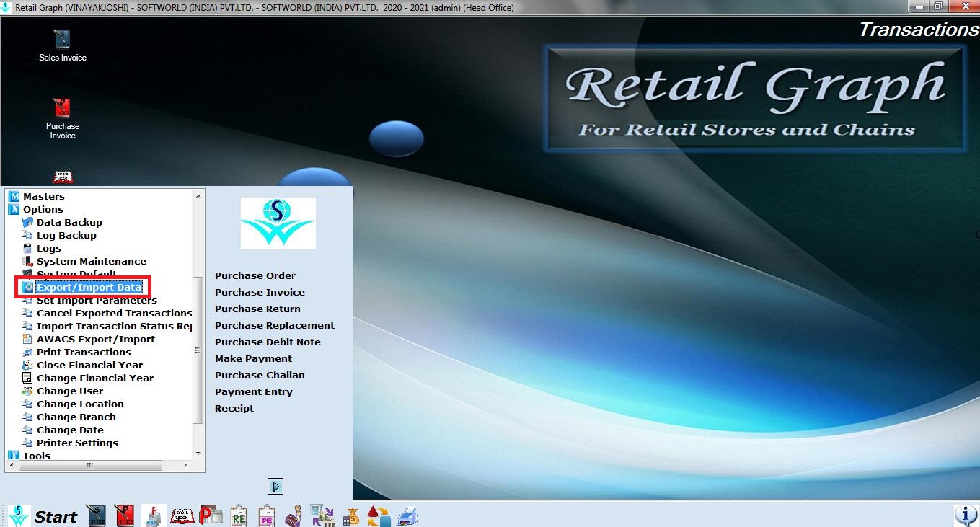The height and width of the screenshot is (527, 980).
Task: Click the blue info icon at bottom right
Action: tap(965, 515)
